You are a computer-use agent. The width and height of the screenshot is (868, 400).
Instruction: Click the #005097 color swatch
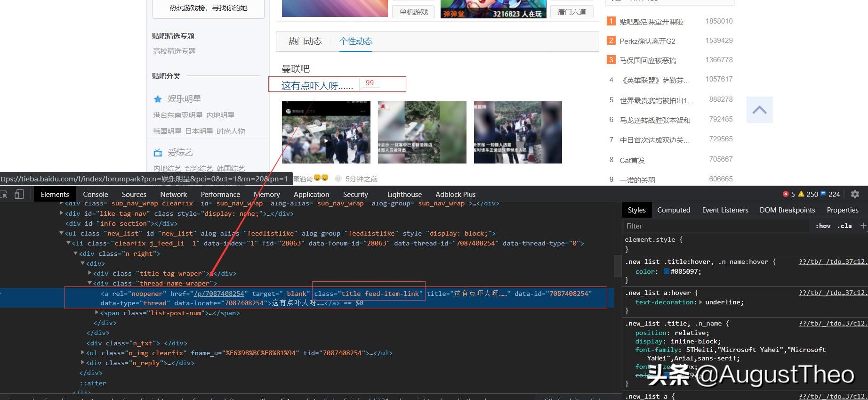tap(666, 271)
